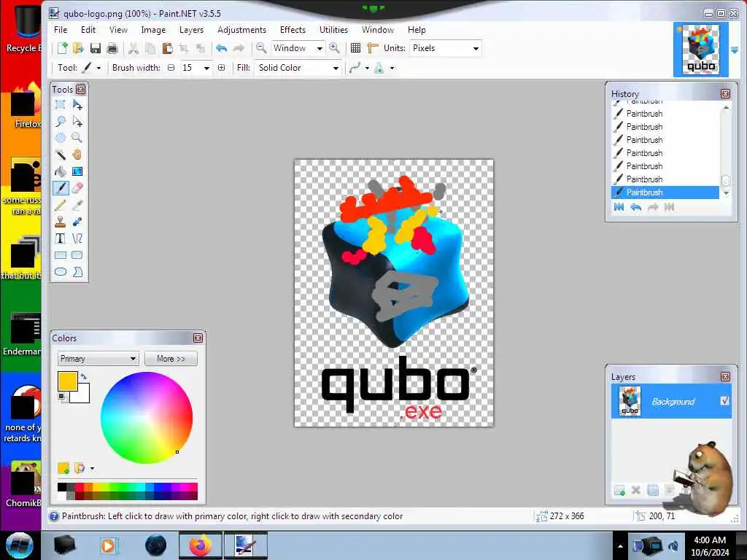Select the Pan hand tool
Image resolution: width=747 pixels, height=560 pixels.
(x=77, y=155)
